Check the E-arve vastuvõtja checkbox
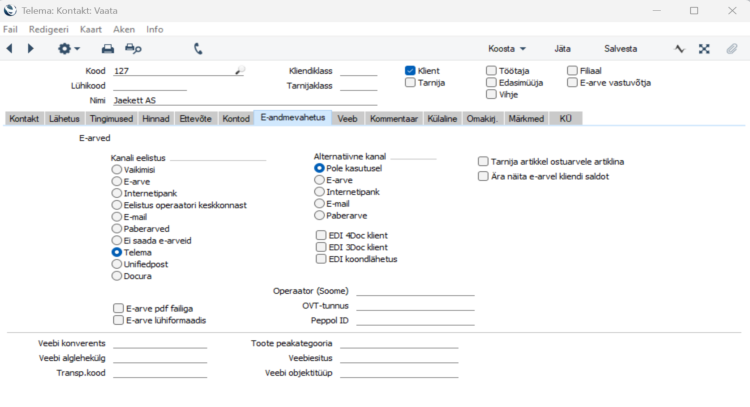 [x=573, y=82]
